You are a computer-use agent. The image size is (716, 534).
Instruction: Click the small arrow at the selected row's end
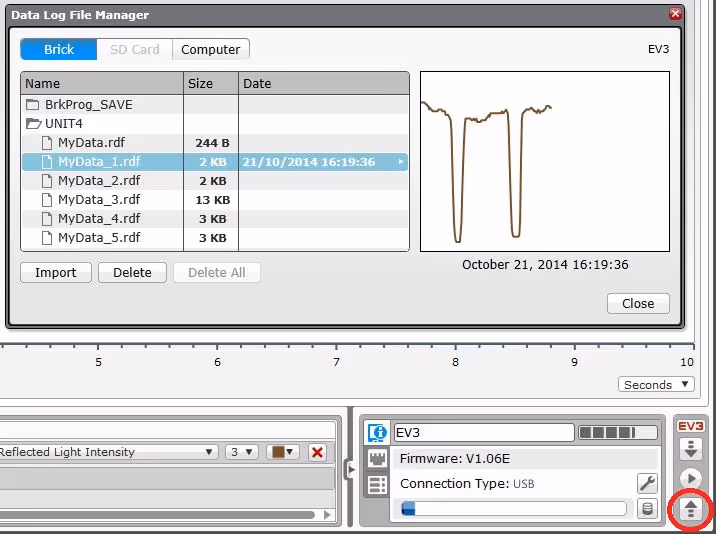[401, 162]
